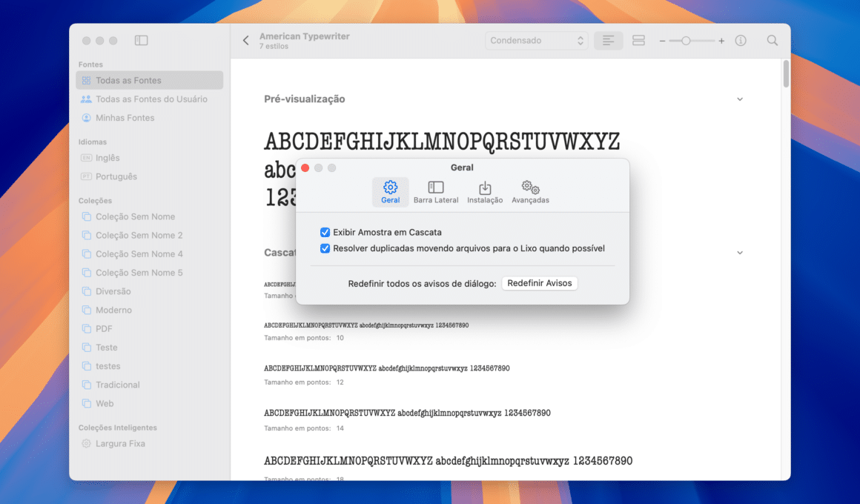Viewport: 860px width, 504px height.
Task: Click the Tamanho em pontos: 10 label
Action: tap(304, 338)
